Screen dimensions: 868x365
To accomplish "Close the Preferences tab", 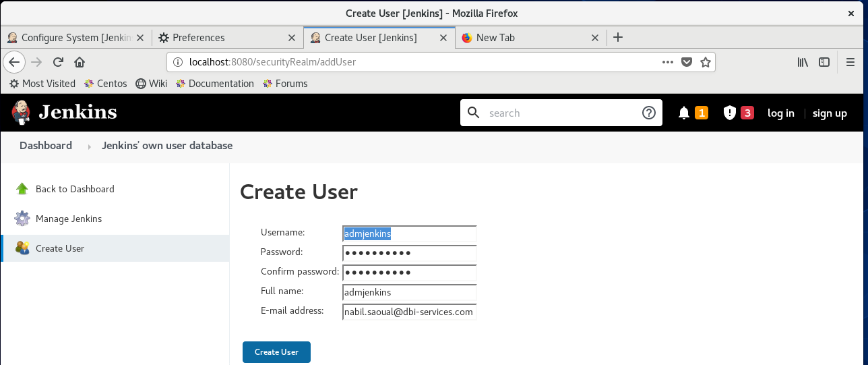I will [x=292, y=38].
